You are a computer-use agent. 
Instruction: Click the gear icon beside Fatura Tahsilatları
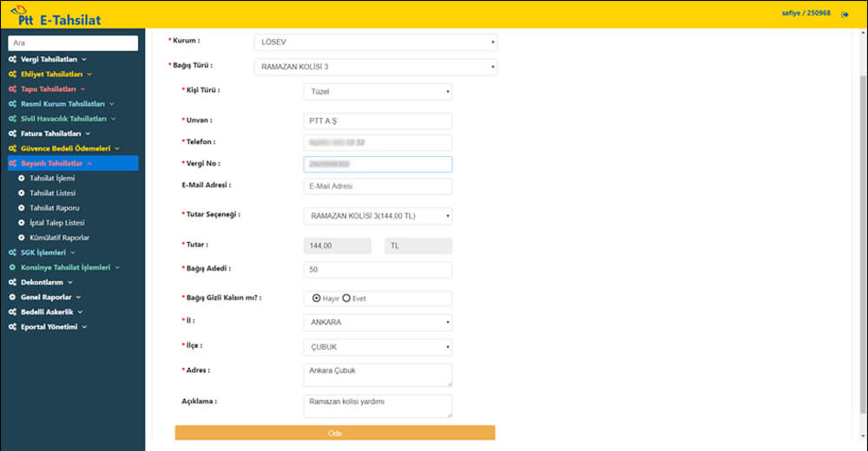[x=12, y=134]
